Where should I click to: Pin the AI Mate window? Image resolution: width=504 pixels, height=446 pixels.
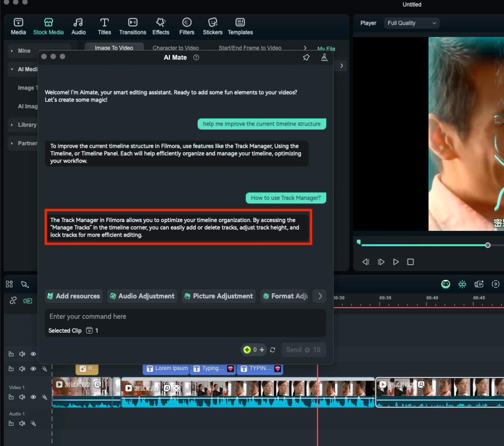(x=306, y=57)
